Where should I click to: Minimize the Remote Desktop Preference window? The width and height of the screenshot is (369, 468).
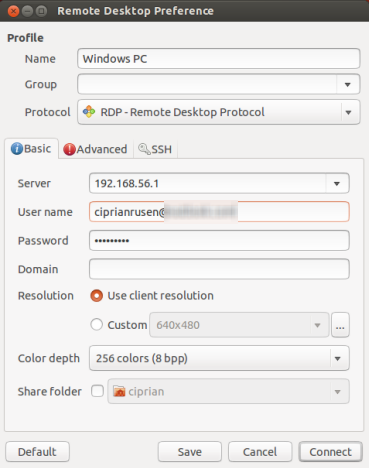pyautogui.click(x=28, y=11)
